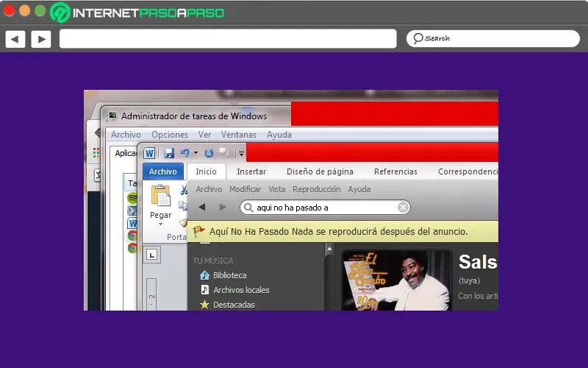
Task: Open Ayuda menu in Task Manager
Action: 279,135
